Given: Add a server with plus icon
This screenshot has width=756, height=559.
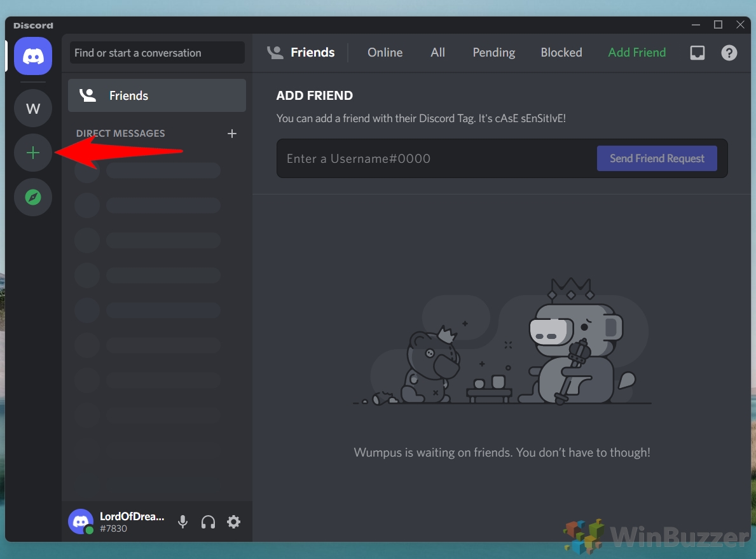Looking at the screenshot, I should point(33,153).
